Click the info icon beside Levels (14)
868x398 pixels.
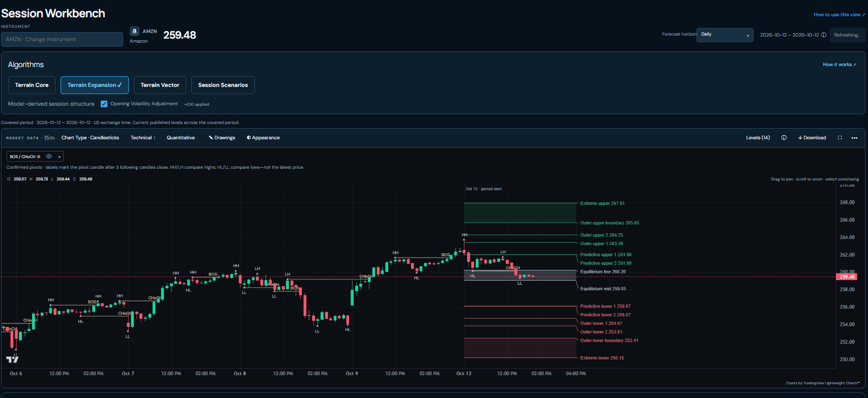[784, 138]
